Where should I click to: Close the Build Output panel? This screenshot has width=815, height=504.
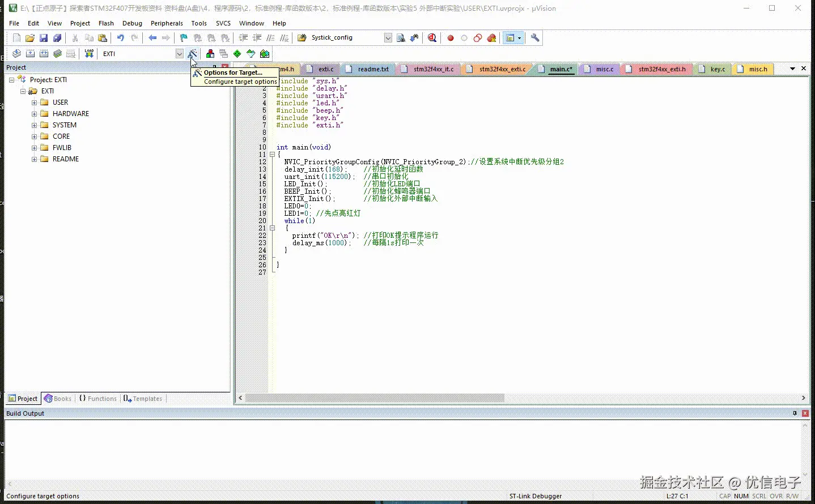coord(805,413)
